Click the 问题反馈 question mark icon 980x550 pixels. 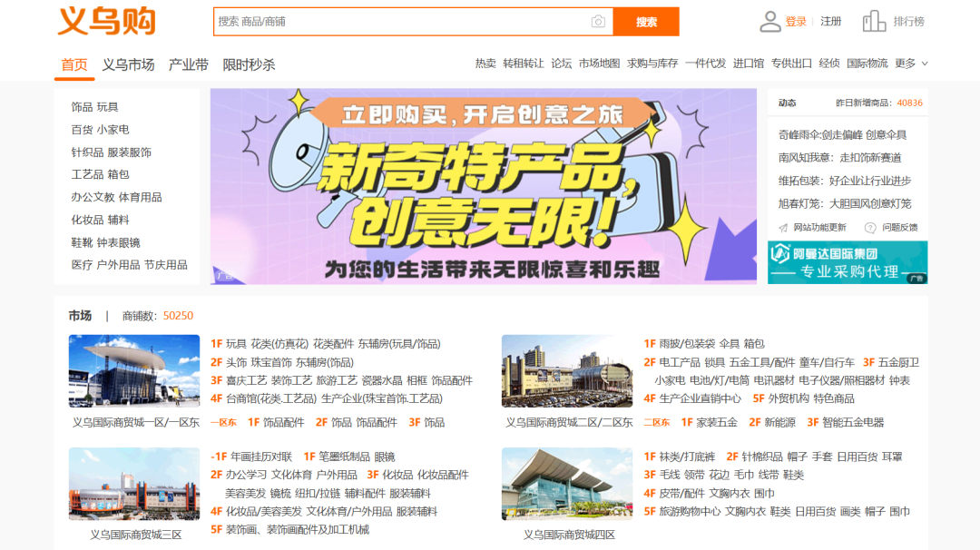[x=870, y=227]
